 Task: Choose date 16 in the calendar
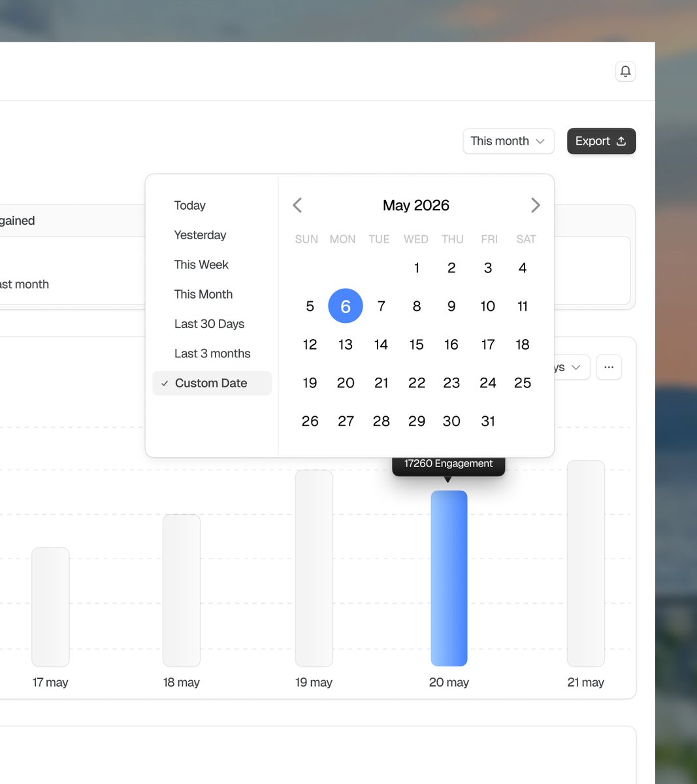click(451, 344)
